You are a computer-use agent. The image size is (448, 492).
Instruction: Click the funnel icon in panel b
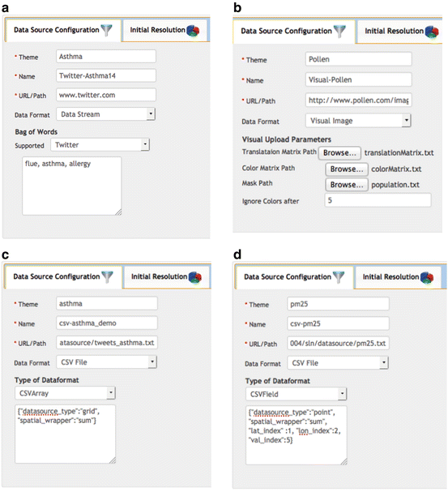[339, 32]
